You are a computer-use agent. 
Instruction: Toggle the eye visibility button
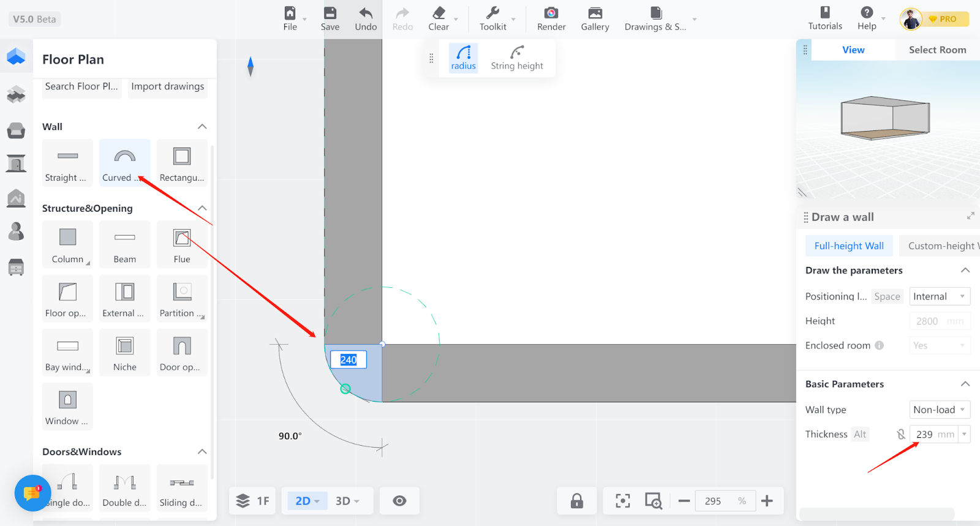tap(399, 501)
